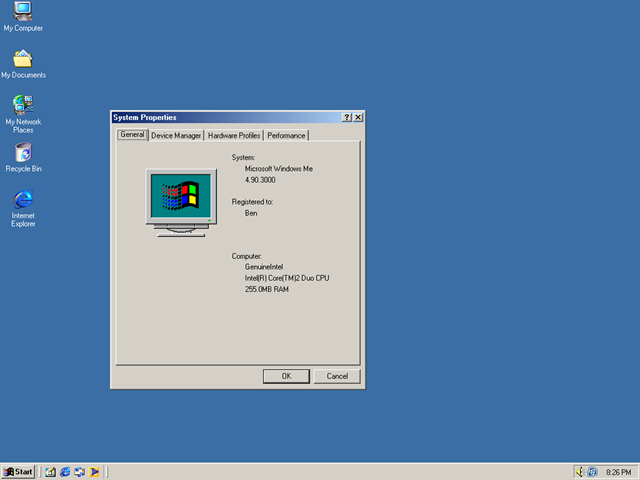The height and width of the screenshot is (480, 640).
Task: Launch Internet Explorer from quick launch bar
Action: click(65, 472)
